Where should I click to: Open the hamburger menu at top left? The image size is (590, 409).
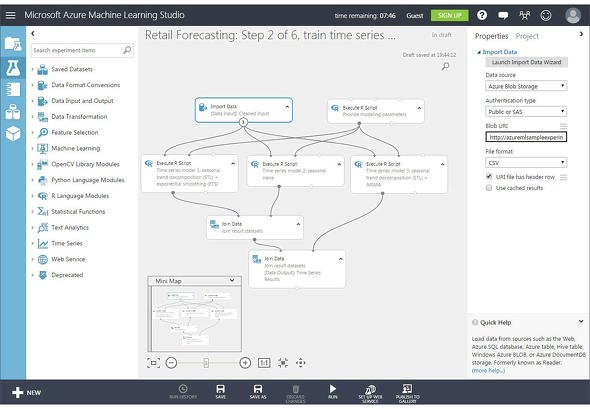11,15
